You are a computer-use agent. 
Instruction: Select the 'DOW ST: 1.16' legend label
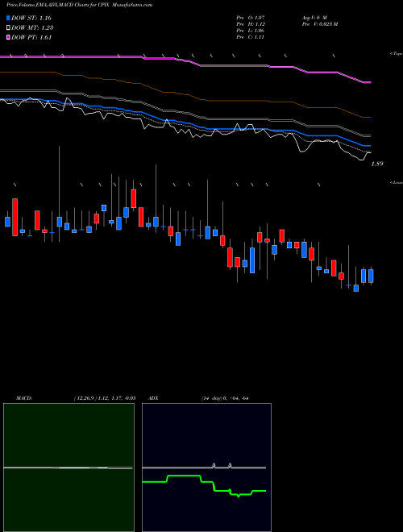point(31,18)
